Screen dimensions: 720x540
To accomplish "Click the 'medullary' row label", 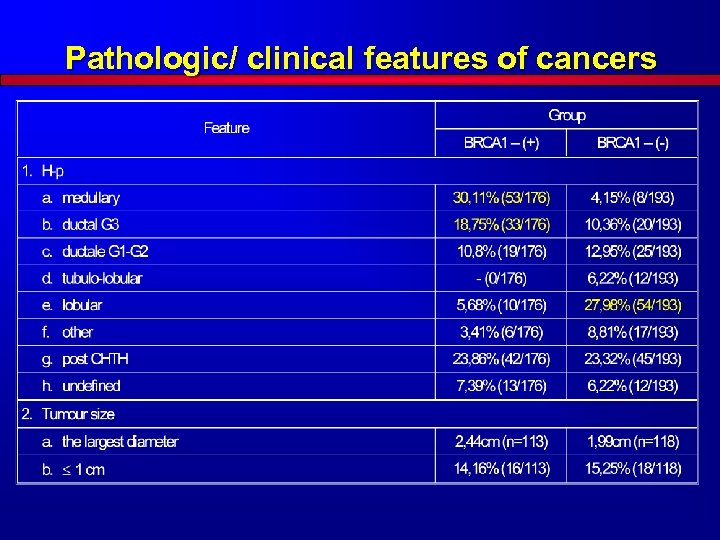I will [x=91, y=198].
